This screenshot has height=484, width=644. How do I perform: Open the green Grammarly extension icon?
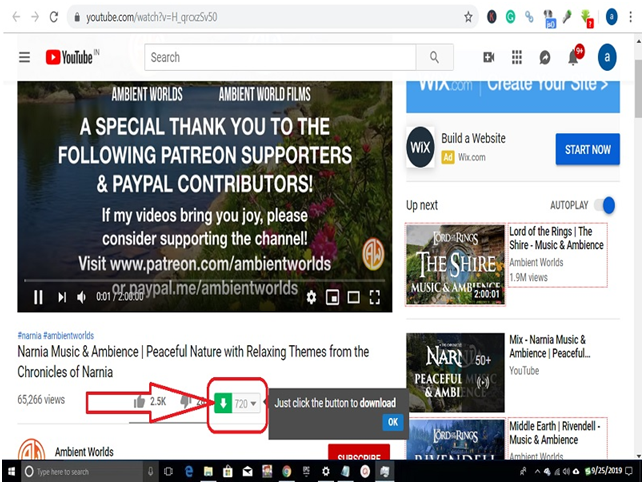tap(510, 17)
